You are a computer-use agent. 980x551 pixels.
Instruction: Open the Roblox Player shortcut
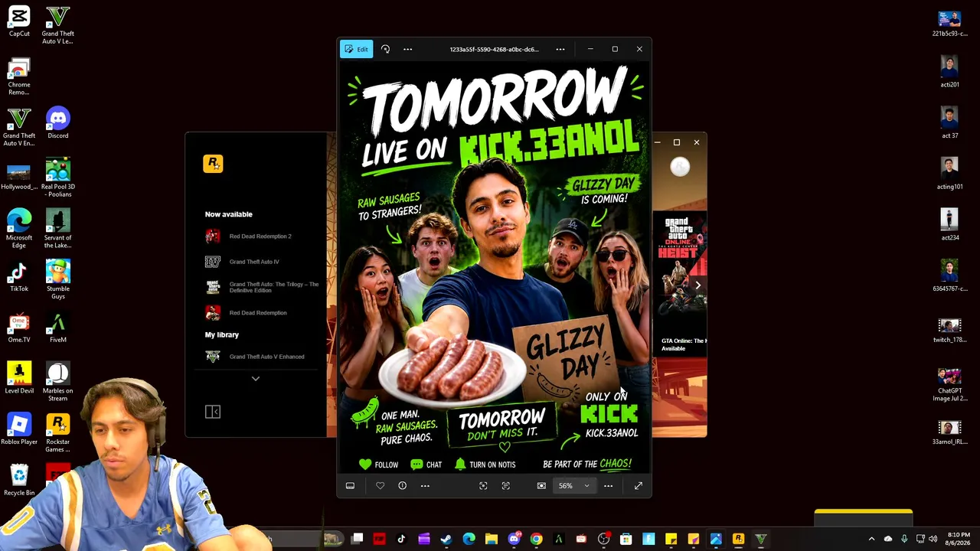(19, 429)
